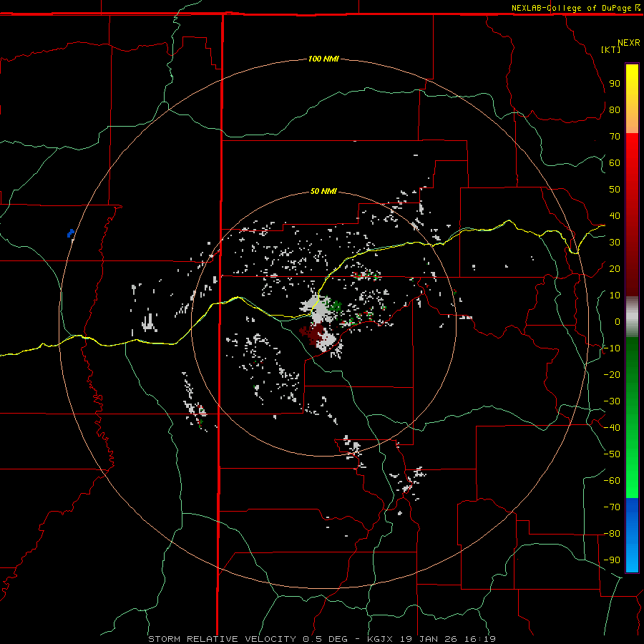
Task: Click the [KT] units label
Action: (610, 49)
